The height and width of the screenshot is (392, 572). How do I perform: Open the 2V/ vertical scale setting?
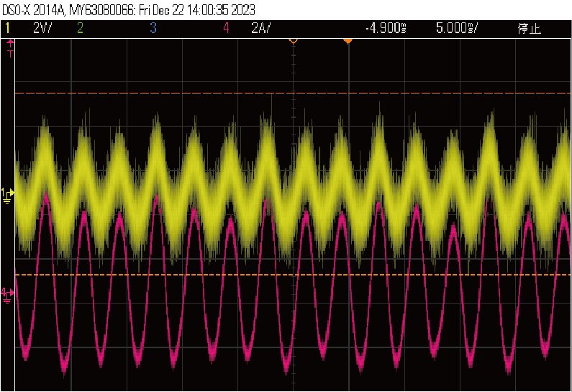41,28
